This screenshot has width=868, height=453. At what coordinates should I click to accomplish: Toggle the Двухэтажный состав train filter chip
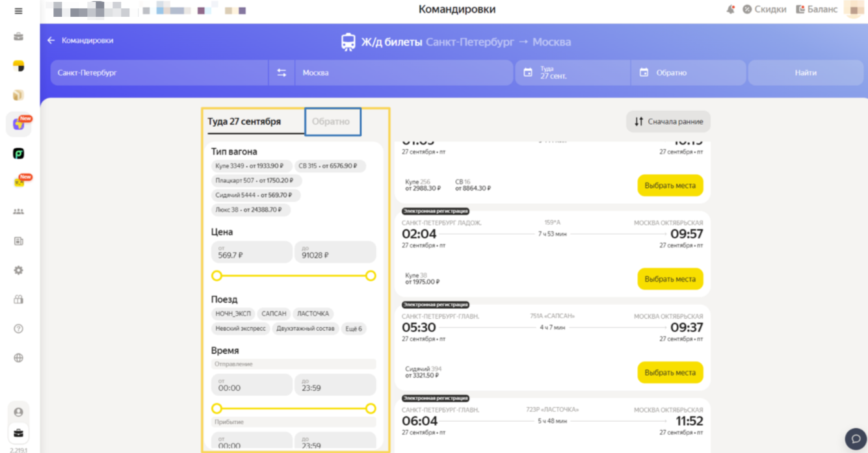pos(306,328)
